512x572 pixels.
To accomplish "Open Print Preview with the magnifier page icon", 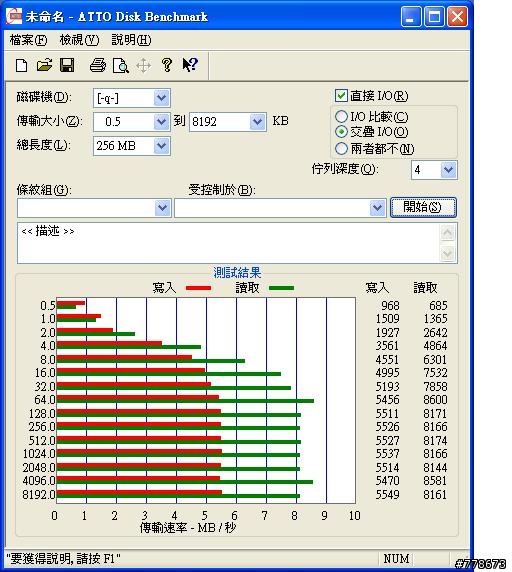I will click(x=120, y=66).
